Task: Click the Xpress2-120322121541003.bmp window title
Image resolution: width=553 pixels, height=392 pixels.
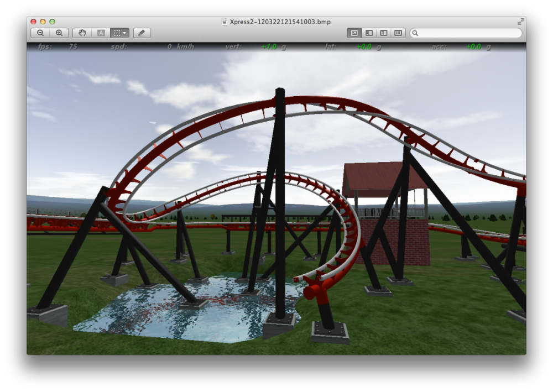Action: [x=280, y=22]
